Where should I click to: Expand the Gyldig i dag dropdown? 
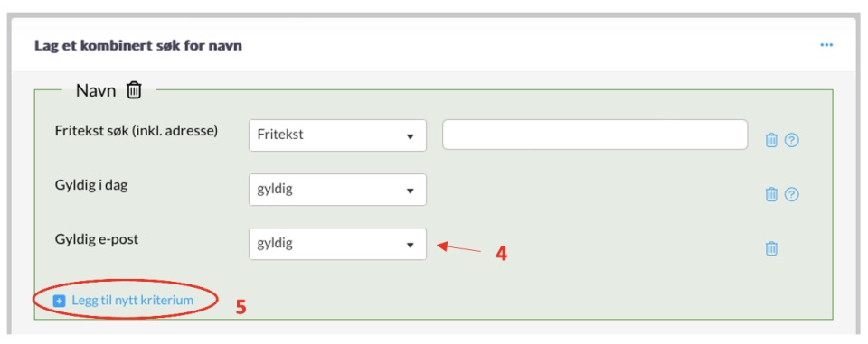click(x=337, y=190)
